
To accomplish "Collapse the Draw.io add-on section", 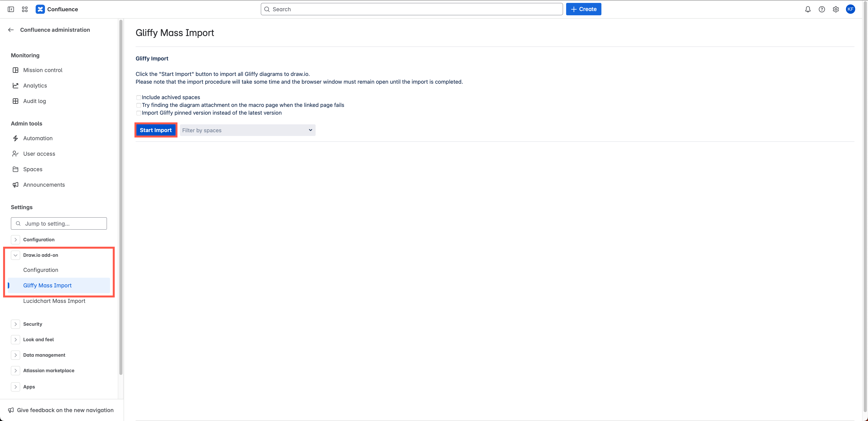I will click(x=15, y=255).
